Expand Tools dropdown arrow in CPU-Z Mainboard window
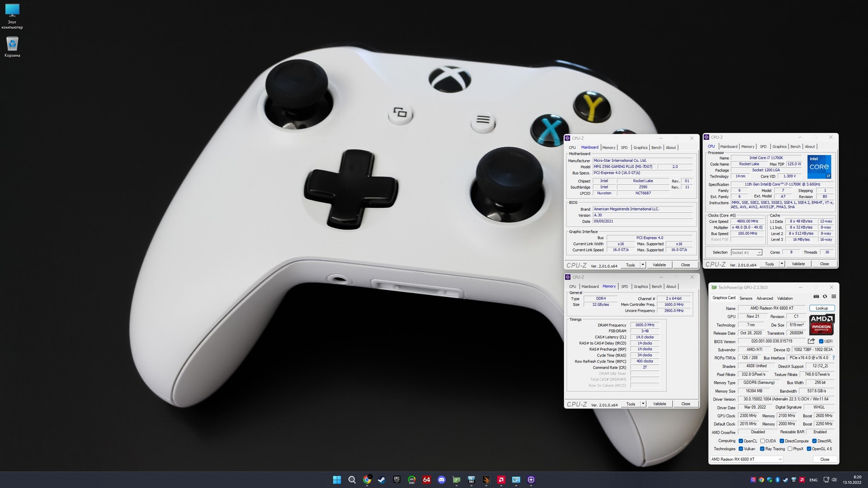This screenshot has width=868, height=488. pyautogui.click(x=643, y=265)
